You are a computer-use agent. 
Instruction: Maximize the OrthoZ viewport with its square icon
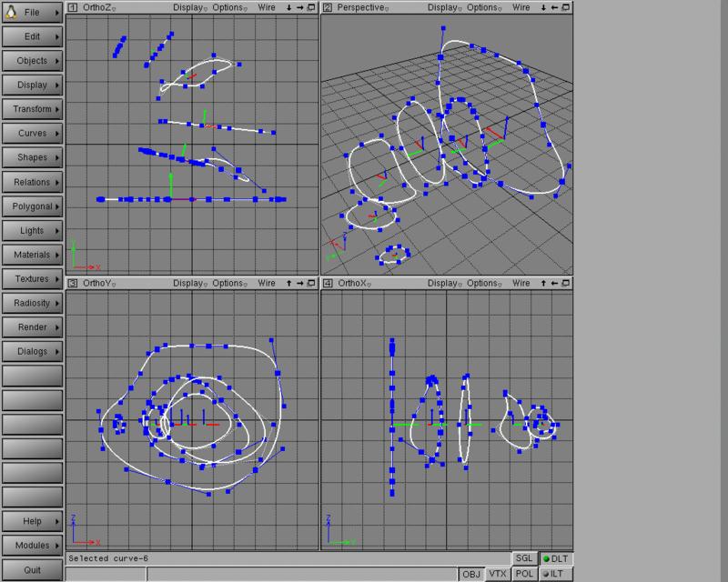pos(311,7)
